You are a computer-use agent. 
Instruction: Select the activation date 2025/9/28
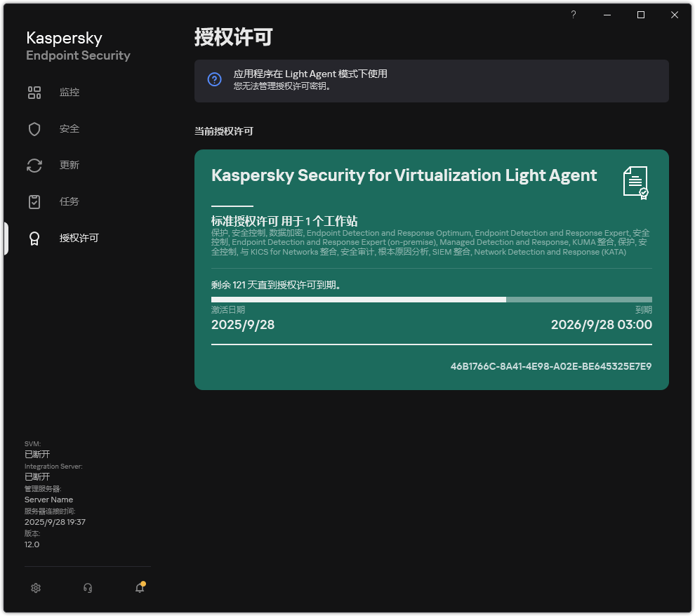242,324
